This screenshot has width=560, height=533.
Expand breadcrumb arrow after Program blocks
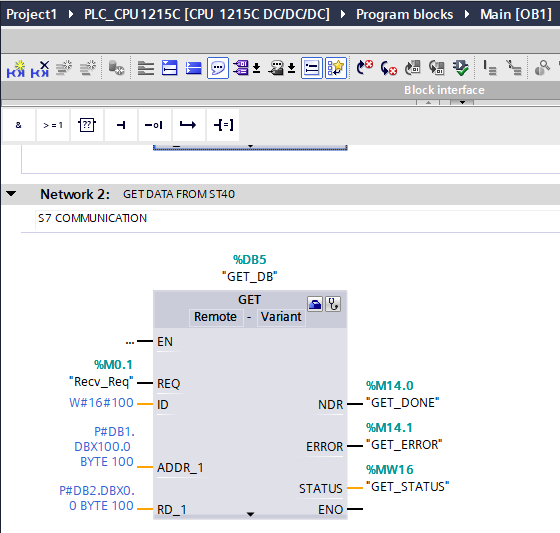point(467,14)
